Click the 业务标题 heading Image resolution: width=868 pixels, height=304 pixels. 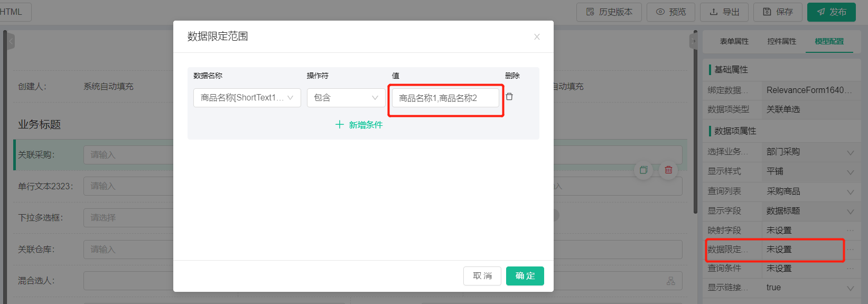40,124
